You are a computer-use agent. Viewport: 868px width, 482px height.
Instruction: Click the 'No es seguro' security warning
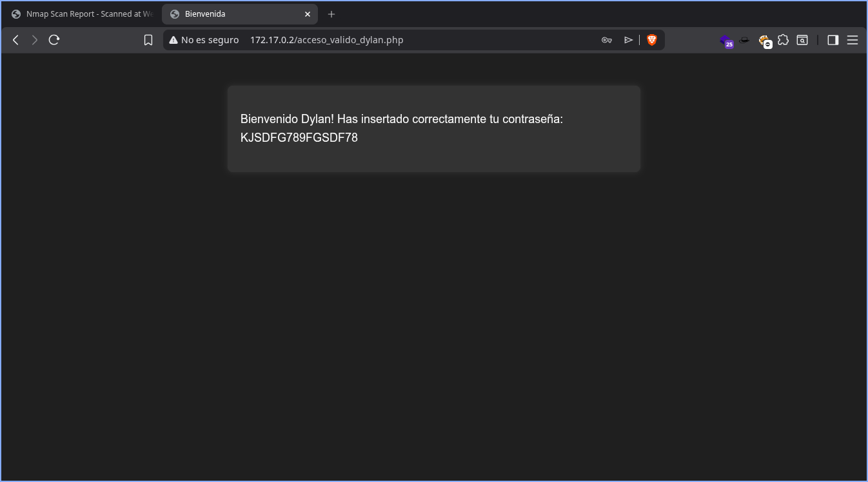[204, 40]
